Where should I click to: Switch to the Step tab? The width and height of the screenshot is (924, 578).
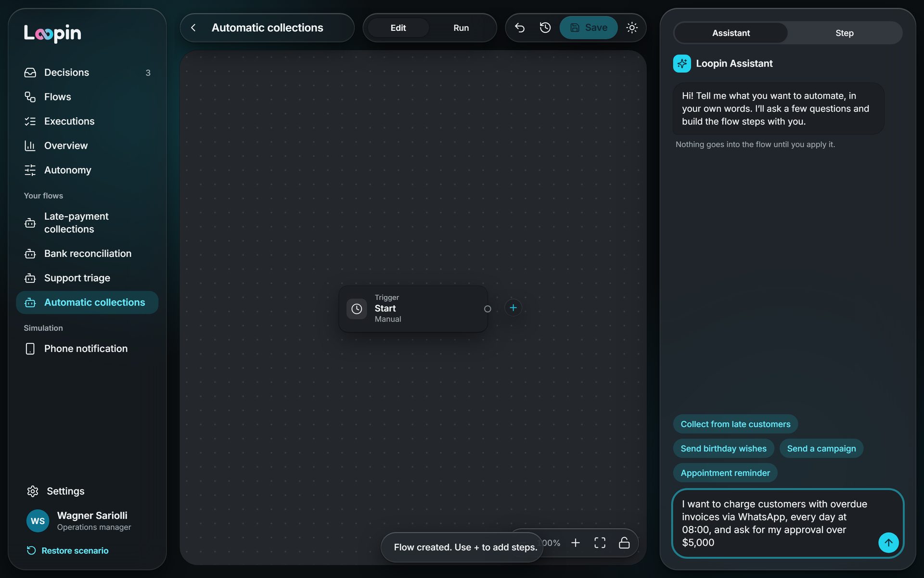pos(845,33)
